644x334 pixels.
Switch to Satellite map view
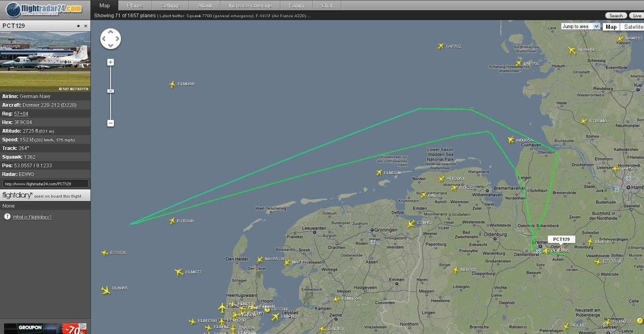point(633,27)
